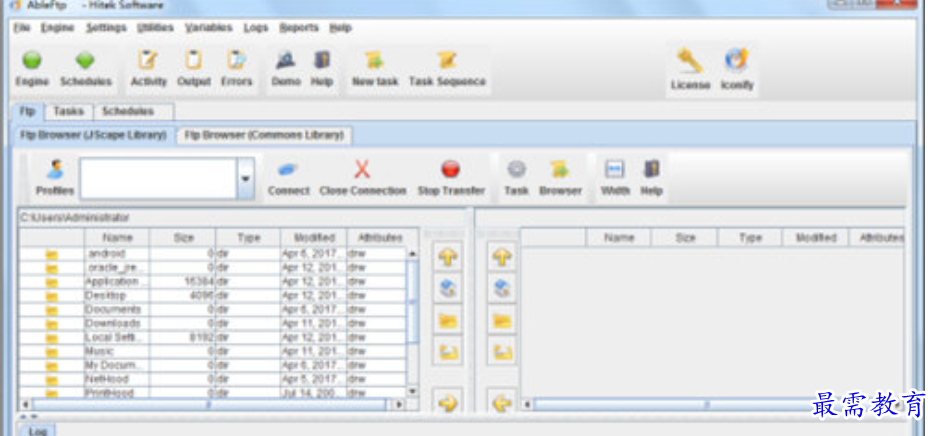
Task: Click the profiles combo box text field
Action: pos(158,179)
